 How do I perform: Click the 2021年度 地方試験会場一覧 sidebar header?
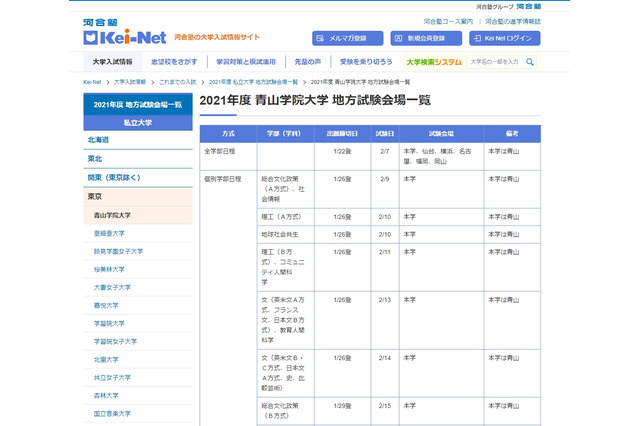tap(138, 104)
